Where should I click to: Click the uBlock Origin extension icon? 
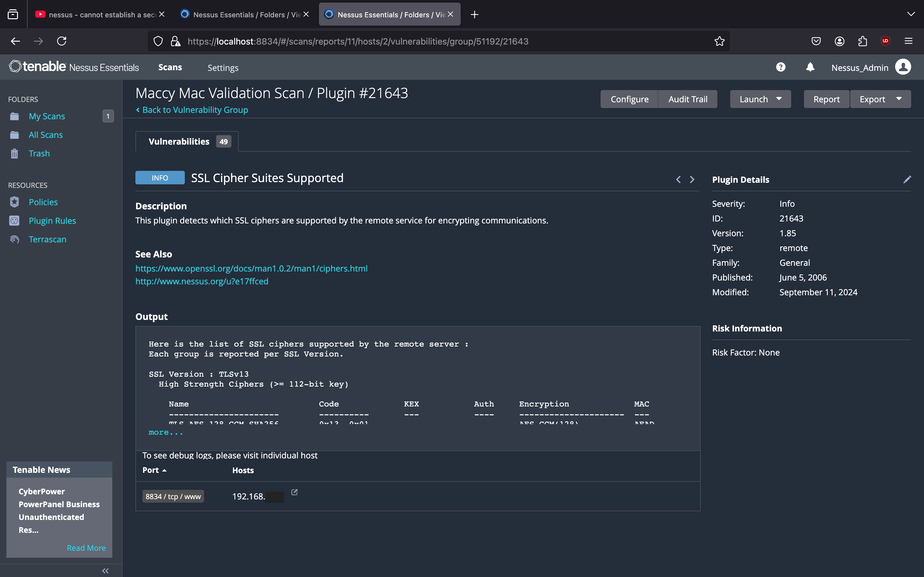pyautogui.click(x=885, y=41)
